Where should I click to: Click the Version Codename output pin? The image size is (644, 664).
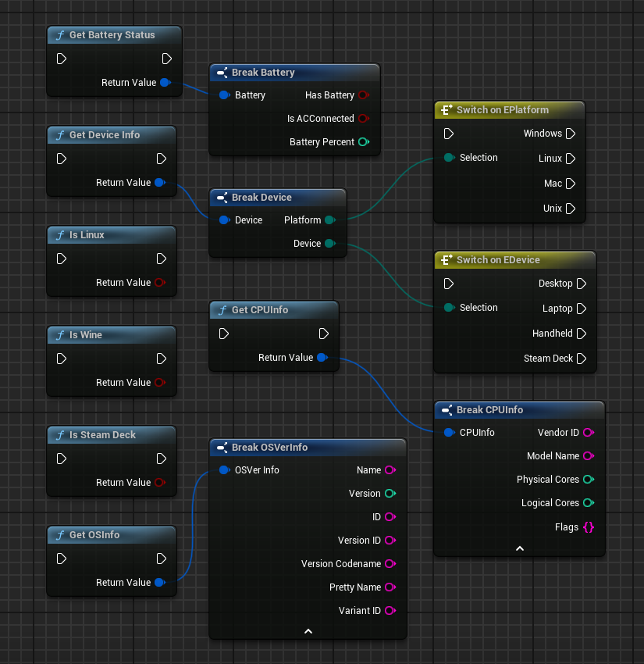tap(390, 564)
